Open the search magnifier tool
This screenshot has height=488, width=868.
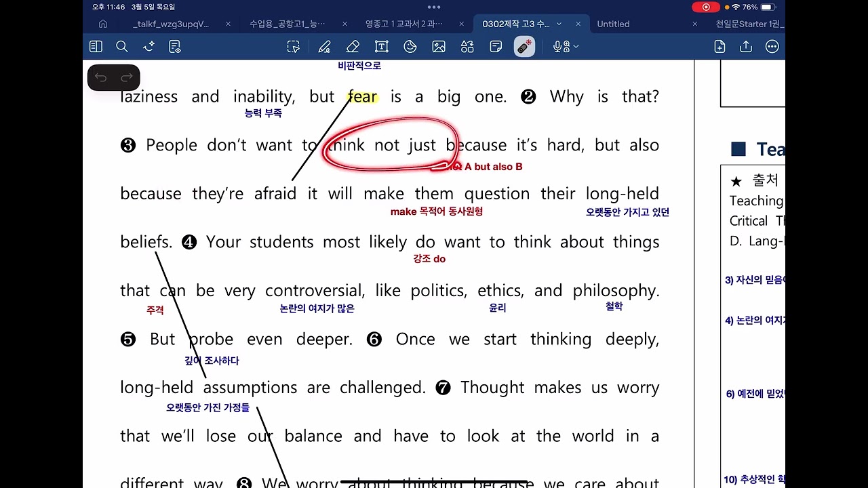click(x=122, y=47)
